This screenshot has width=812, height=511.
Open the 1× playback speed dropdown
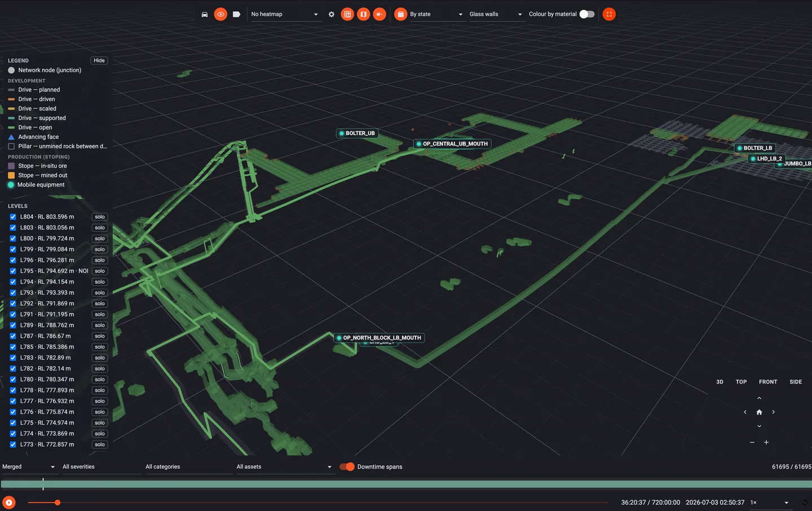(x=770, y=503)
